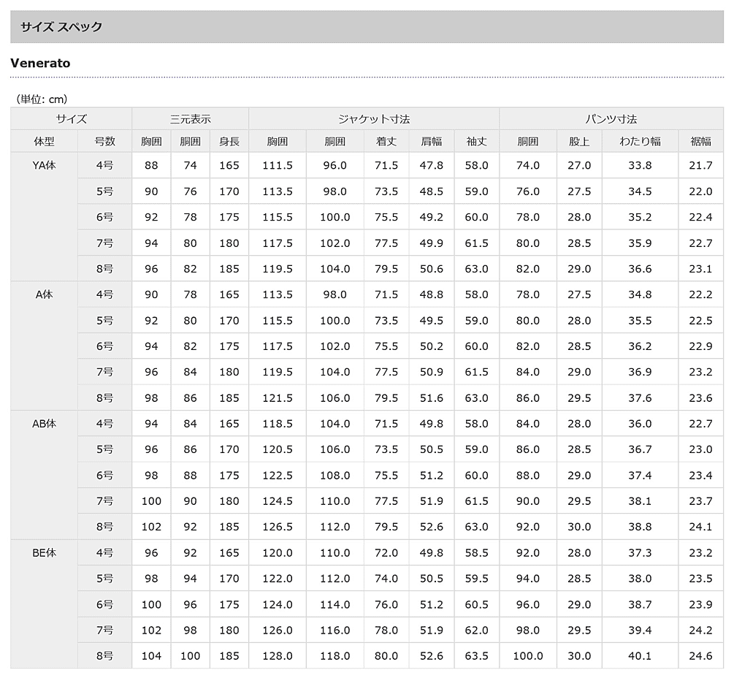Screen dimensions: 734x700
Task: Click the 114.0 jacket waist cell
Action: coord(334,604)
